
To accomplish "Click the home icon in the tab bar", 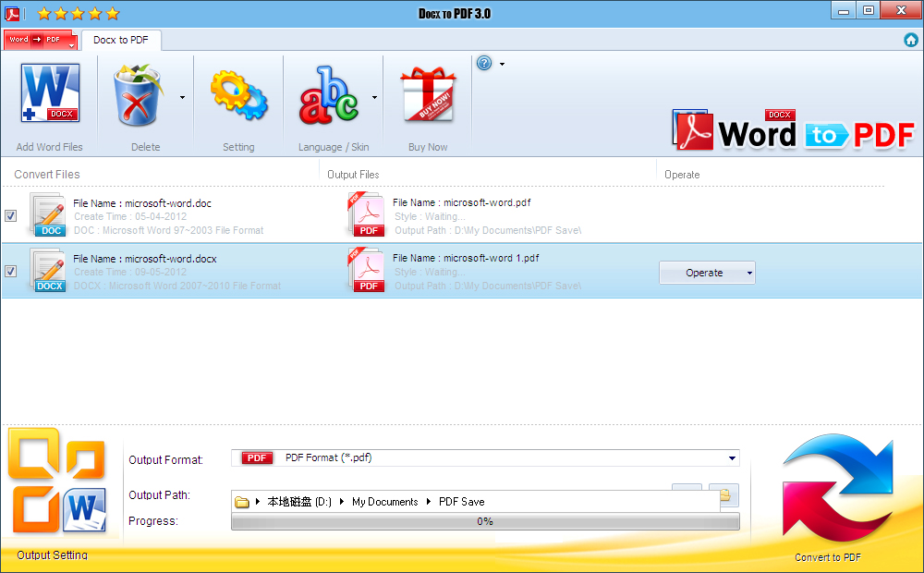I will point(911,40).
